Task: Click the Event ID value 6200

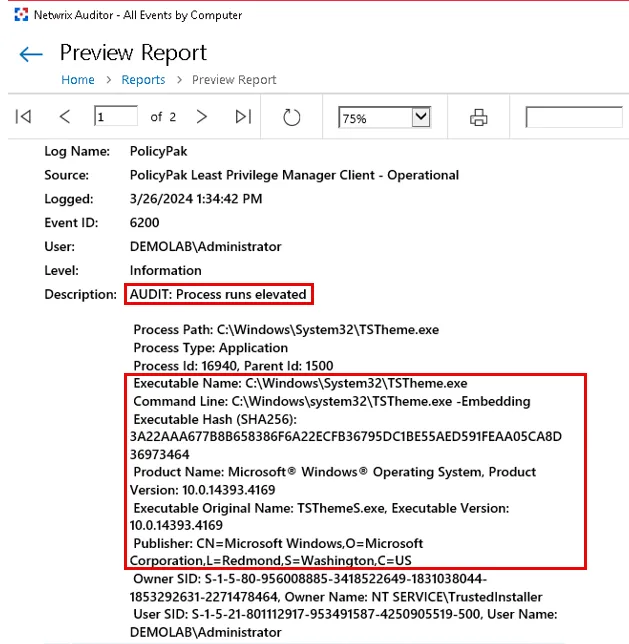Action: click(x=144, y=223)
